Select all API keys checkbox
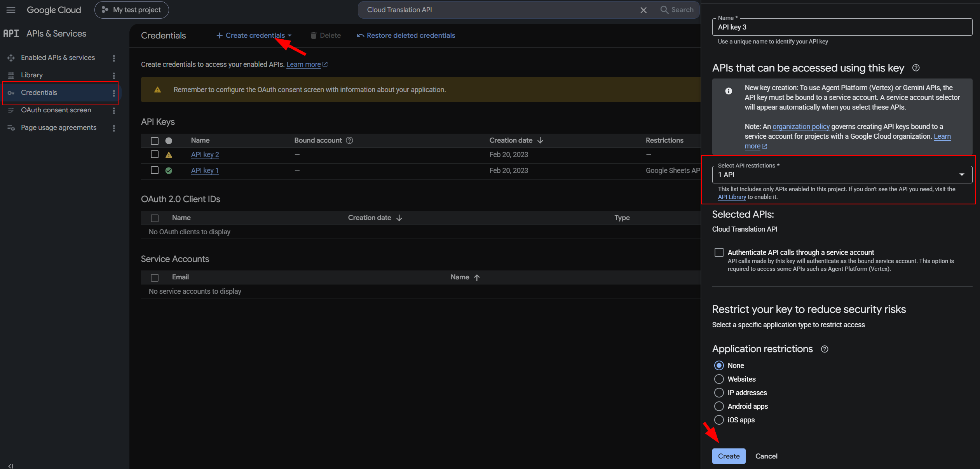980x469 pixels. point(155,141)
